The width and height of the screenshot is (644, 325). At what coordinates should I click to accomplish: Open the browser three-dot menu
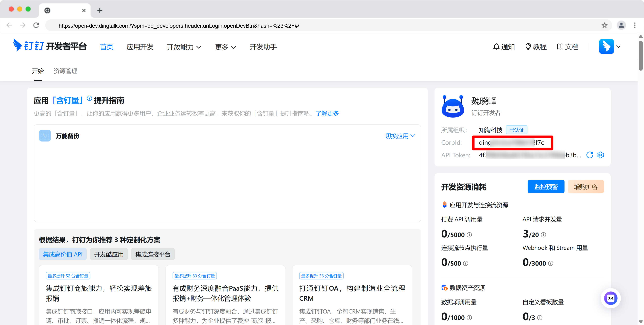[635, 25]
